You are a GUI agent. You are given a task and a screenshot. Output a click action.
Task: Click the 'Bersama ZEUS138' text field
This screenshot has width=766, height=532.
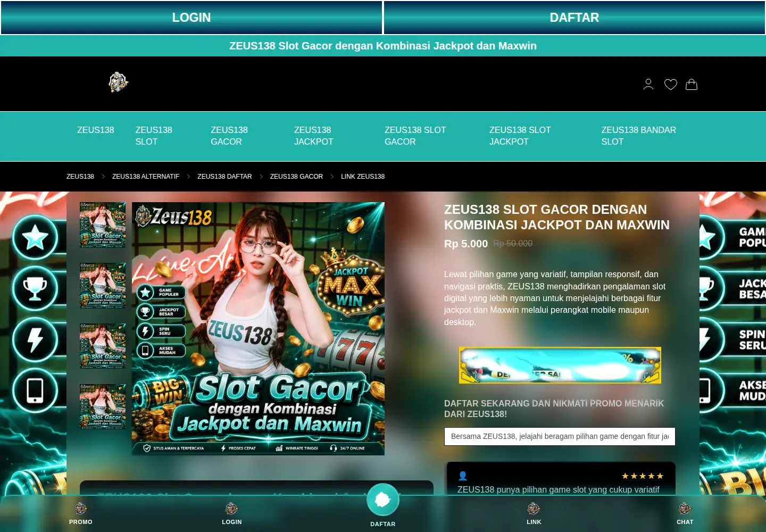[560, 436]
